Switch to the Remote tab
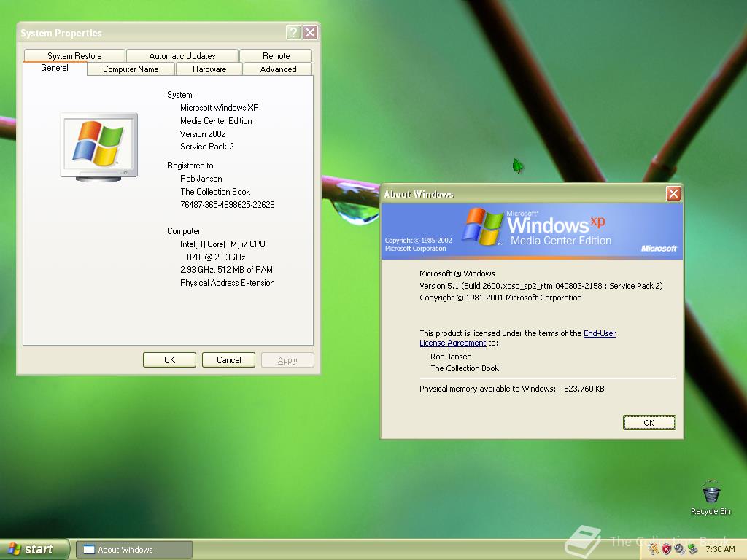Image resolution: width=747 pixels, height=560 pixels. point(276,55)
